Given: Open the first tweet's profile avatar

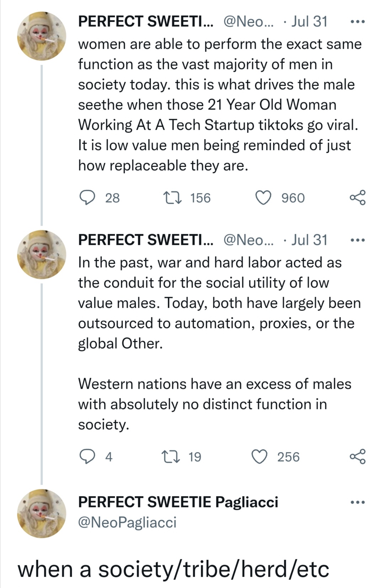Looking at the screenshot, I should coord(42,36).
